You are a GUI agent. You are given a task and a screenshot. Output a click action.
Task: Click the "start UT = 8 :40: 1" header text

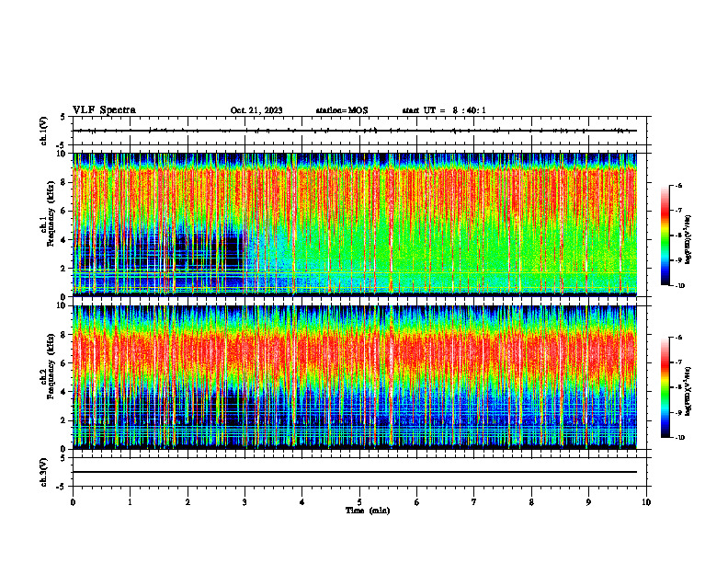(x=444, y=110)
